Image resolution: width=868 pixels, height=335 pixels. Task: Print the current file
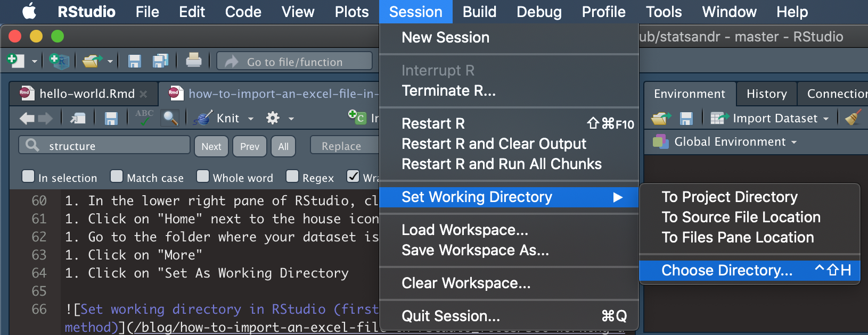(193, 61)
